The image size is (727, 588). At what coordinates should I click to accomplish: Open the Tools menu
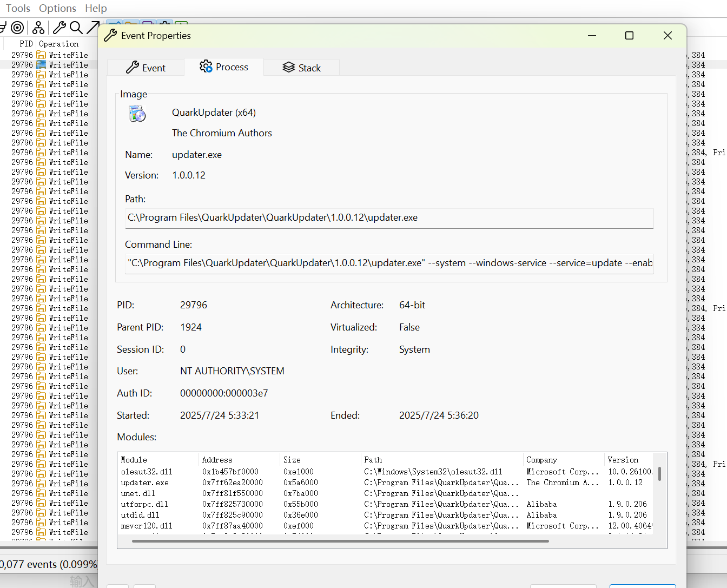tap(18, 8)
